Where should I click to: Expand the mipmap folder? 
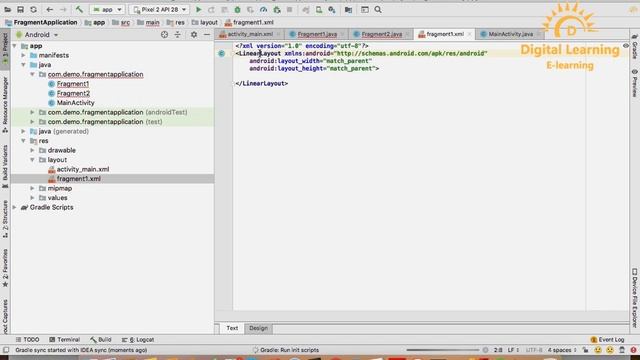click(x=32, y=188)
